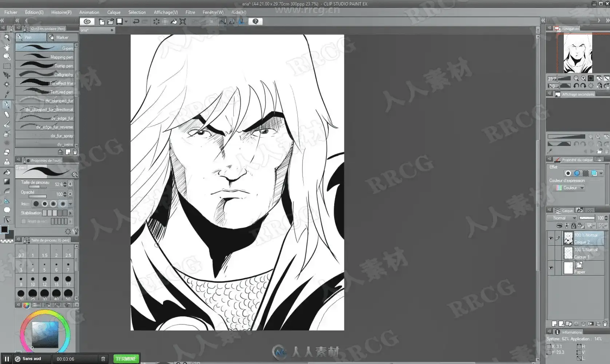Open the Calque panel menu icon

pyautogui.click(x=550, y=210)
